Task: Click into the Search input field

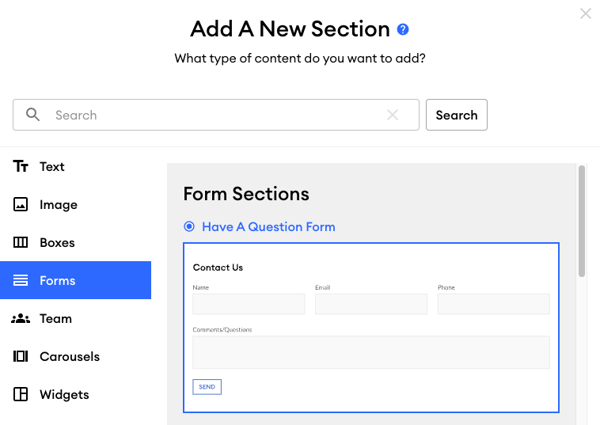Action: [x=216, y=115]
